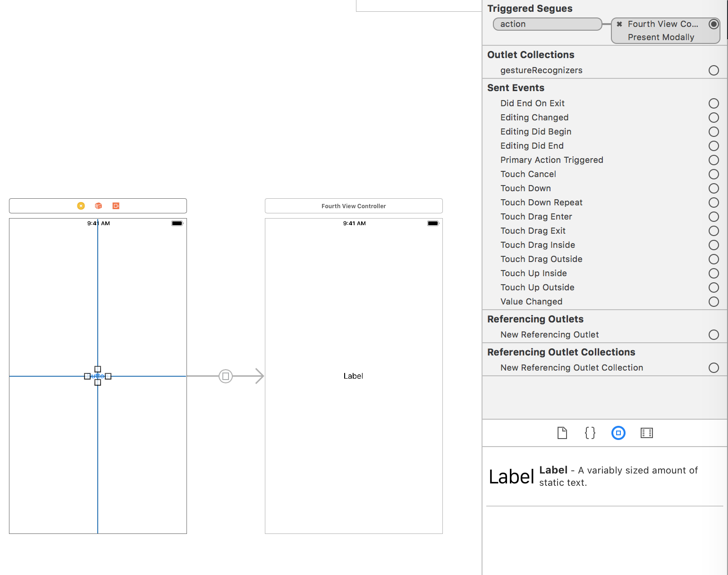Click the New Referencing Outlet circle
The image size is (728, 575).
(x=713, y=335)
